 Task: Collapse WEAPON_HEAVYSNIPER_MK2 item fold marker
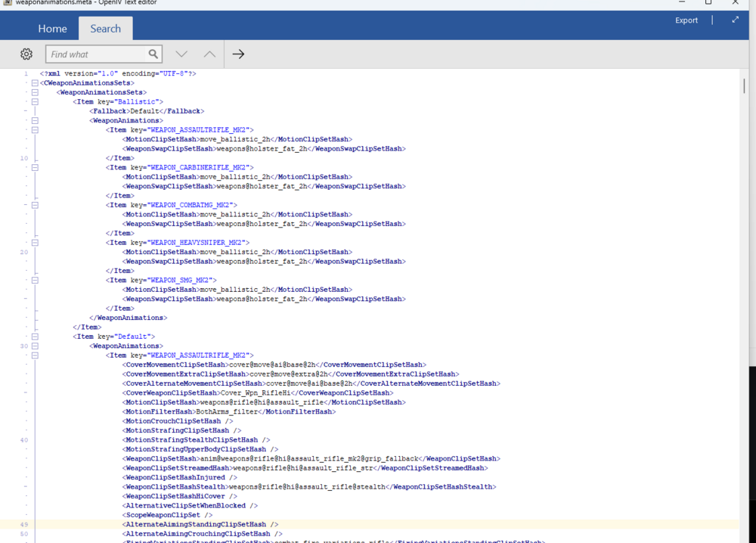point(36,243)
